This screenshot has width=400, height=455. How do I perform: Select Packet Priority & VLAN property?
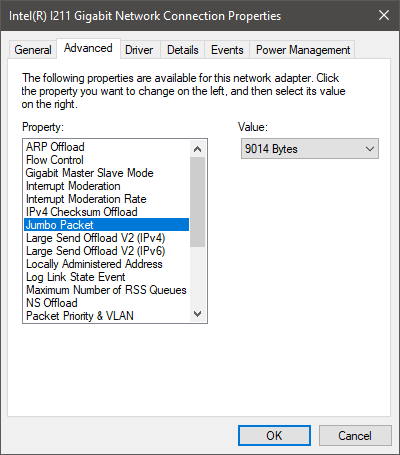tap(107, 316)
